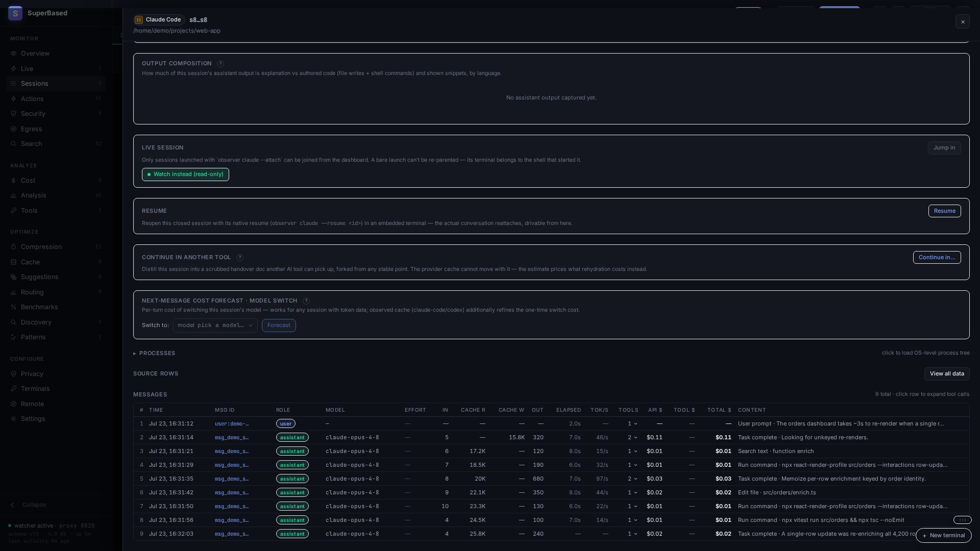Click the Patterns icon in sidebar
Screen dimensions: 980x551
tap(14, 337)
